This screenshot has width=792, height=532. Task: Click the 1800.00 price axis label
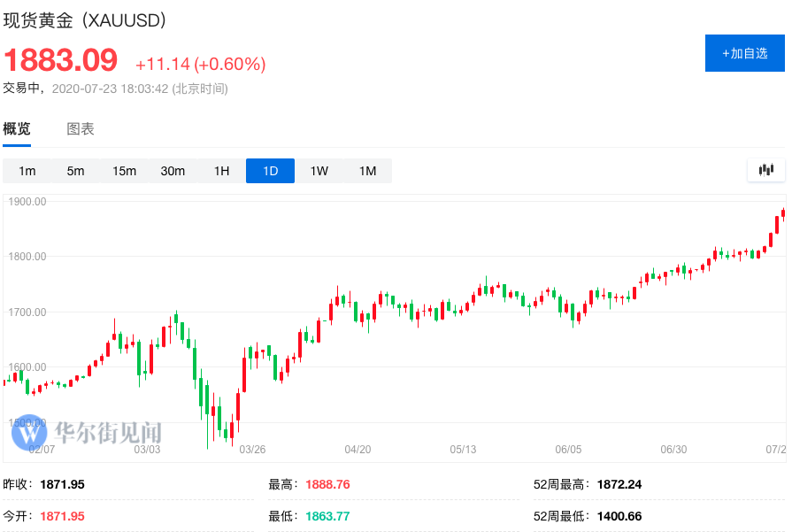click(27, 257)
